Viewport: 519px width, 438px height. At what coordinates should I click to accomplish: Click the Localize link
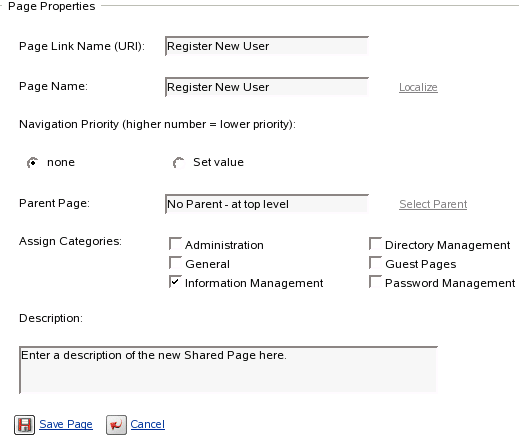tap(418, 87)
